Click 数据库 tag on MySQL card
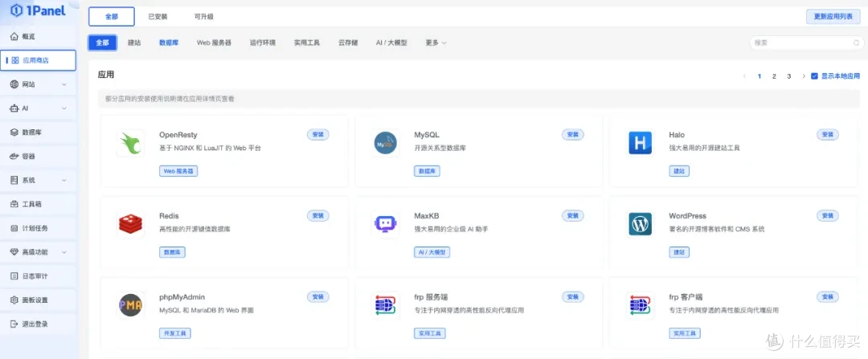The width and height of the screenshot is (868, 359). click(427, 171)
